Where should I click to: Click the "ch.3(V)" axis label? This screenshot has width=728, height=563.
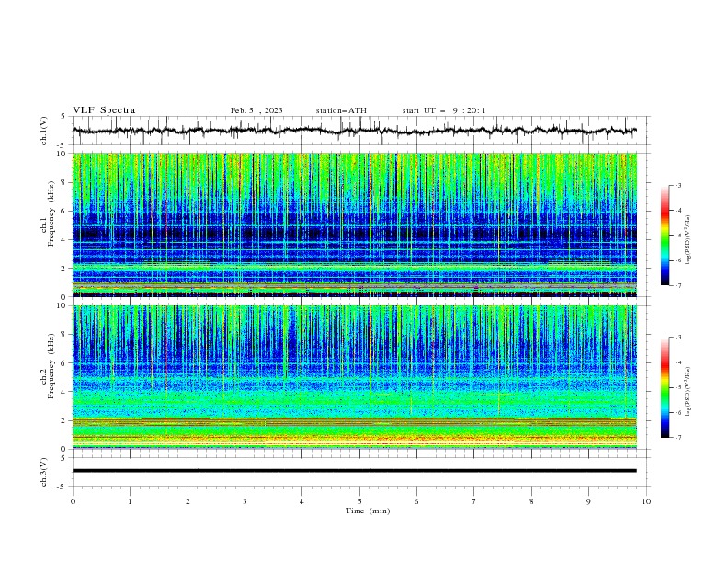tap(44, 472)
